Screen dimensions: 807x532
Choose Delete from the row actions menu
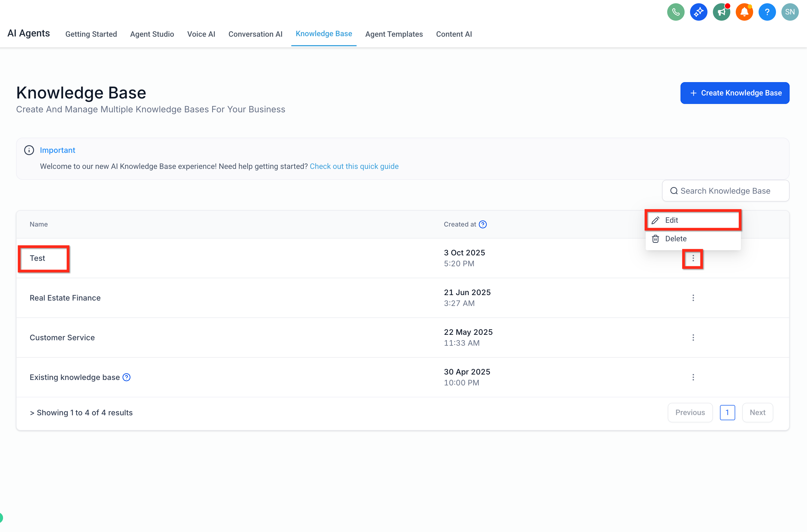(693, 239)
